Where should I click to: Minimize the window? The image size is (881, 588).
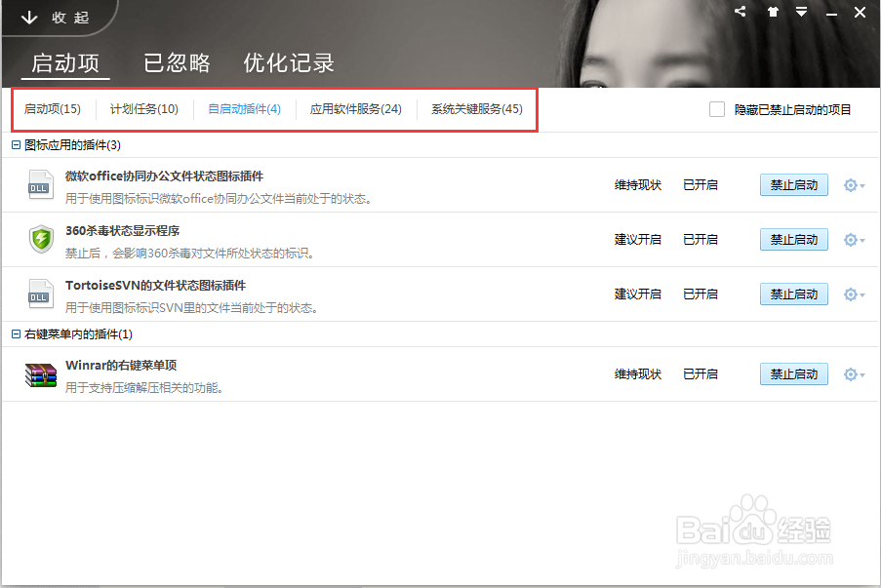(x=831, y=13)
